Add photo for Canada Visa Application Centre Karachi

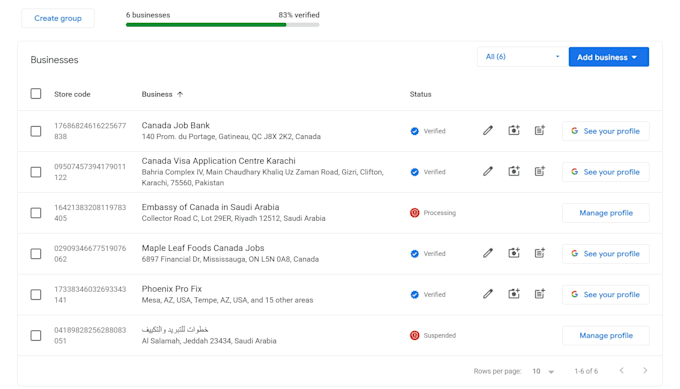tap(514, 171)
